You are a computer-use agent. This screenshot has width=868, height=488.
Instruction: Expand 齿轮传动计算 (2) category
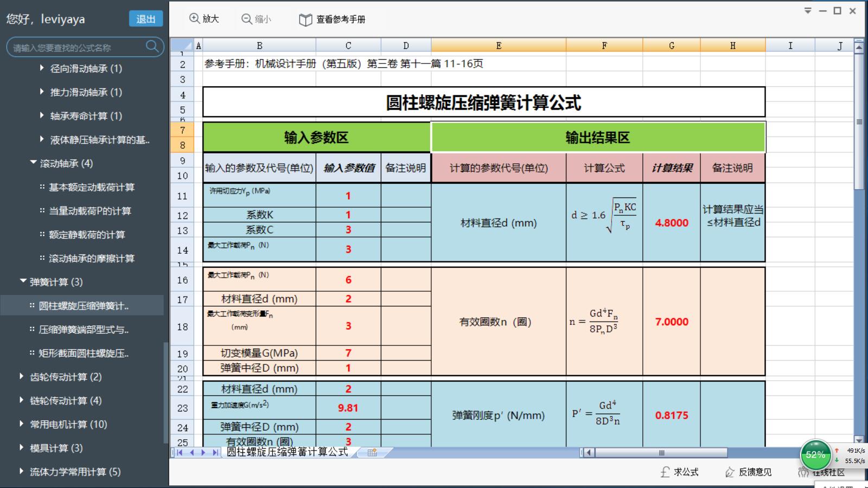22,376
